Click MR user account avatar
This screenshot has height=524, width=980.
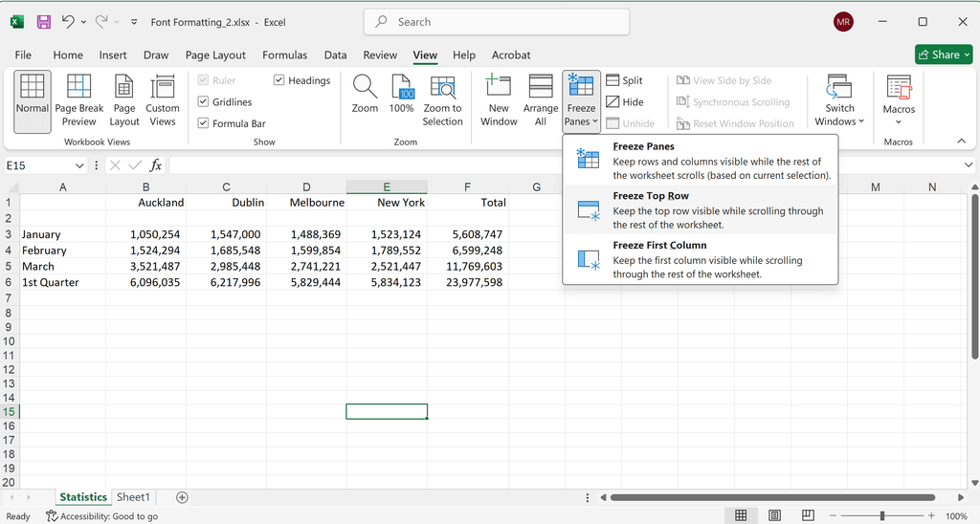[x=843, y=22]
